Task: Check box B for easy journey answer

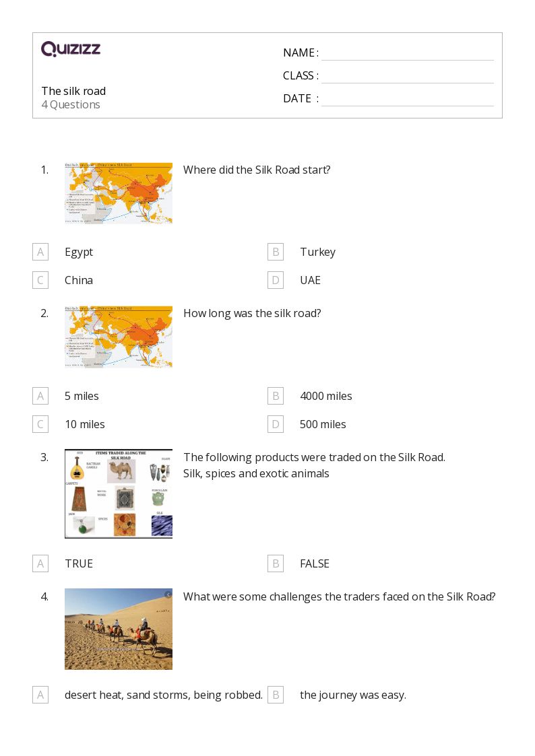Action: [276, 695]
